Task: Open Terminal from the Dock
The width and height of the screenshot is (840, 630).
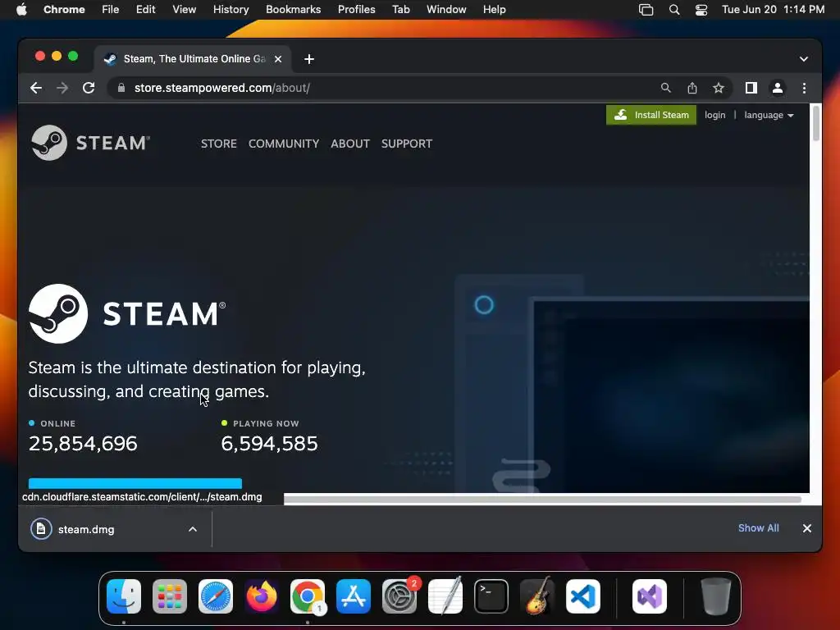Action: pos(491,596)
